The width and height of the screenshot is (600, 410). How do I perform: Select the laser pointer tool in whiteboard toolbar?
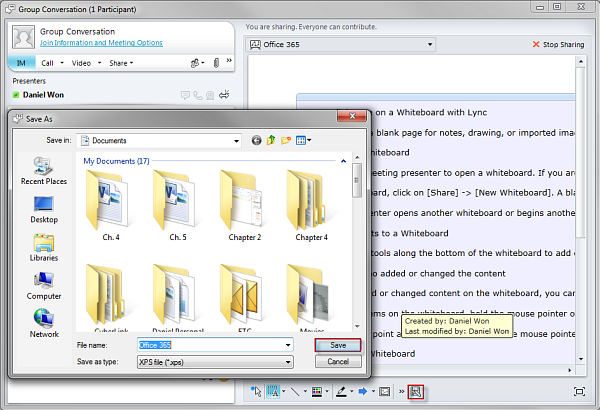point(256,391)
